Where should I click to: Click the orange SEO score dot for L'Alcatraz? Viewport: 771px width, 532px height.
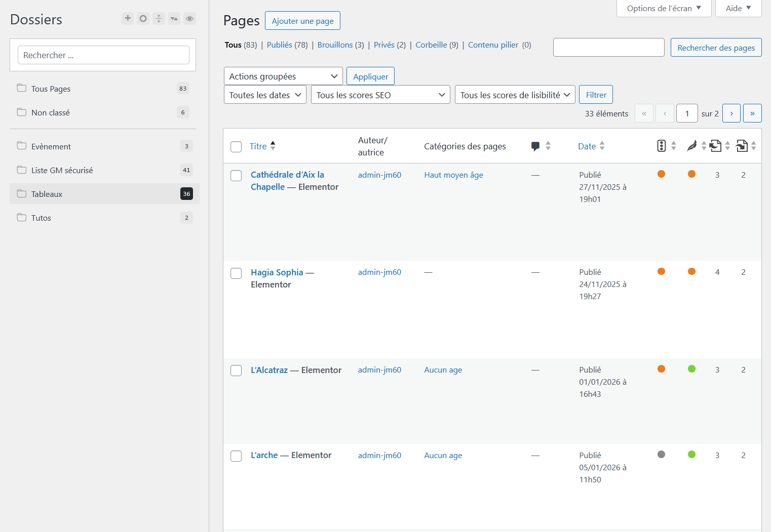[661, 369]
